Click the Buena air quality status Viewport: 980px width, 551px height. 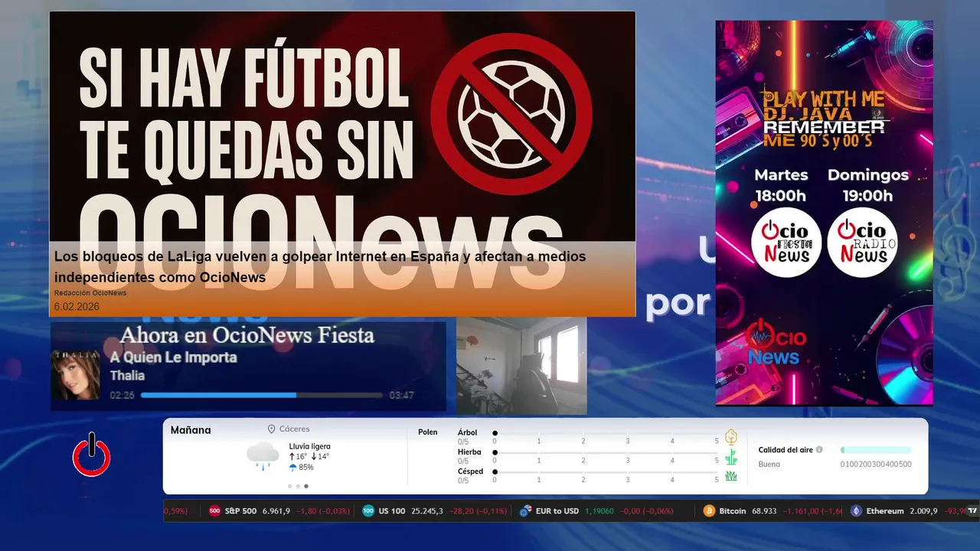coord(769,464)
